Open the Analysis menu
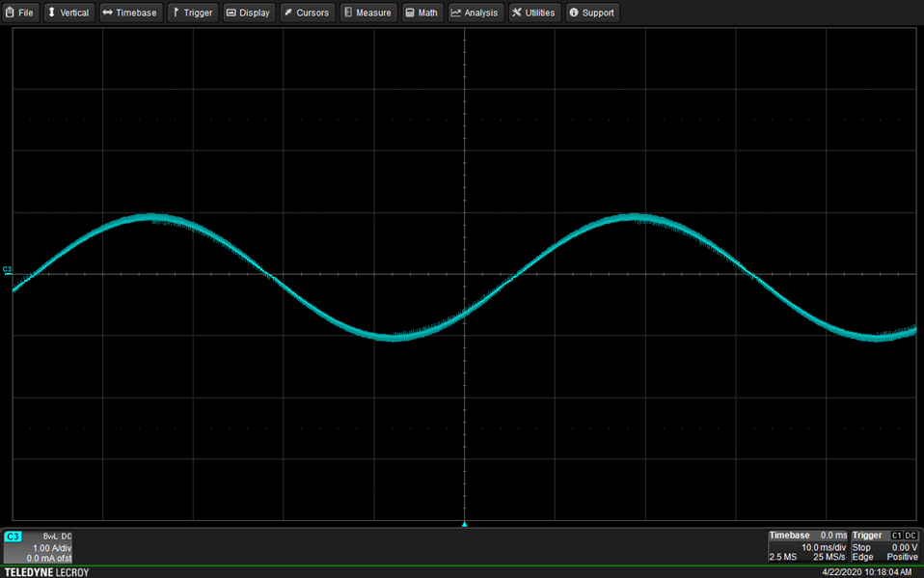Screen dimensions: 924x578 (x=475, y=13)
